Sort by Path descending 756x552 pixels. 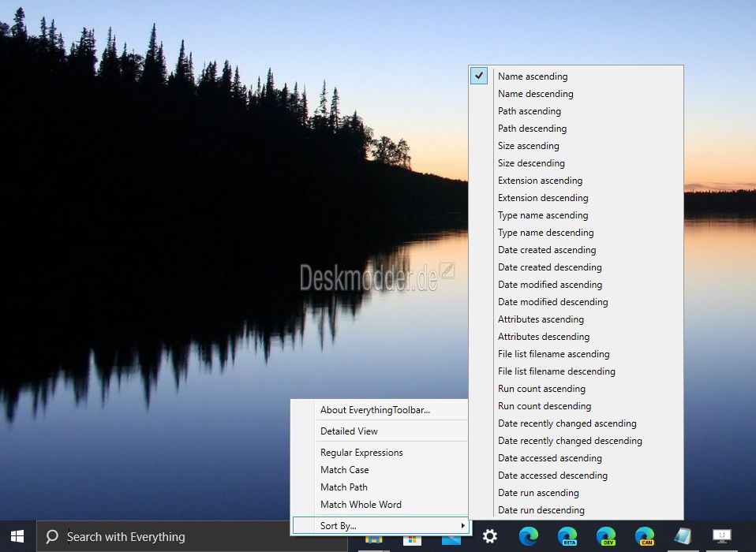(x=576, y=128)
